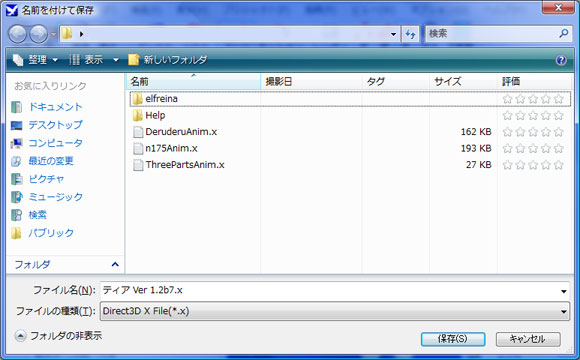Click the 表示 views button

pyautogui.click(x=86, y=60)
